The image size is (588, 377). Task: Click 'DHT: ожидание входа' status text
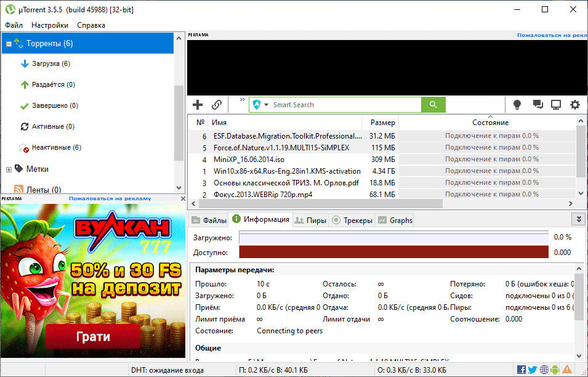point(167,370)
